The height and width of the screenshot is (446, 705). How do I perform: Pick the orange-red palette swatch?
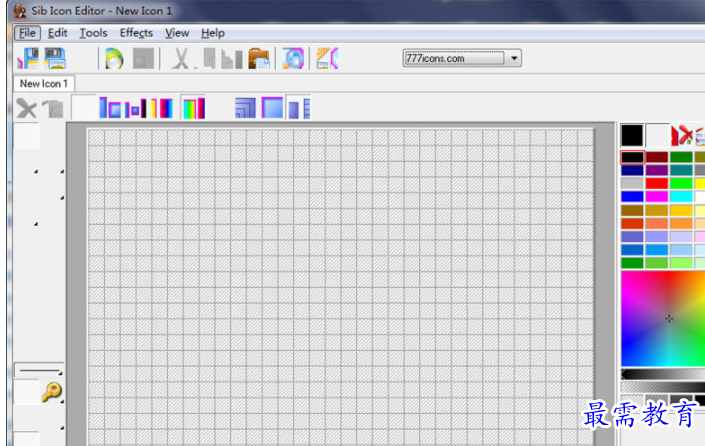tap(632, 223)
